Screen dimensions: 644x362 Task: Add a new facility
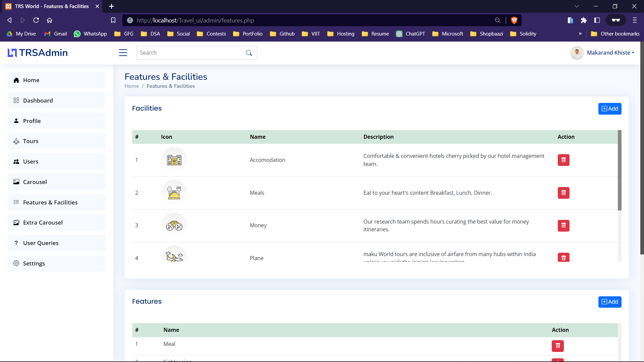point(609,109)
